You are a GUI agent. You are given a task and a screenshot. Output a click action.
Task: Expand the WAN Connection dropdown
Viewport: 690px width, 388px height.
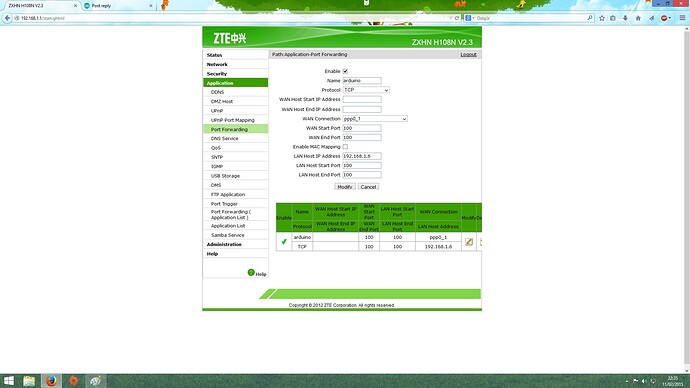pyautogui.click(x=375, y=119)
